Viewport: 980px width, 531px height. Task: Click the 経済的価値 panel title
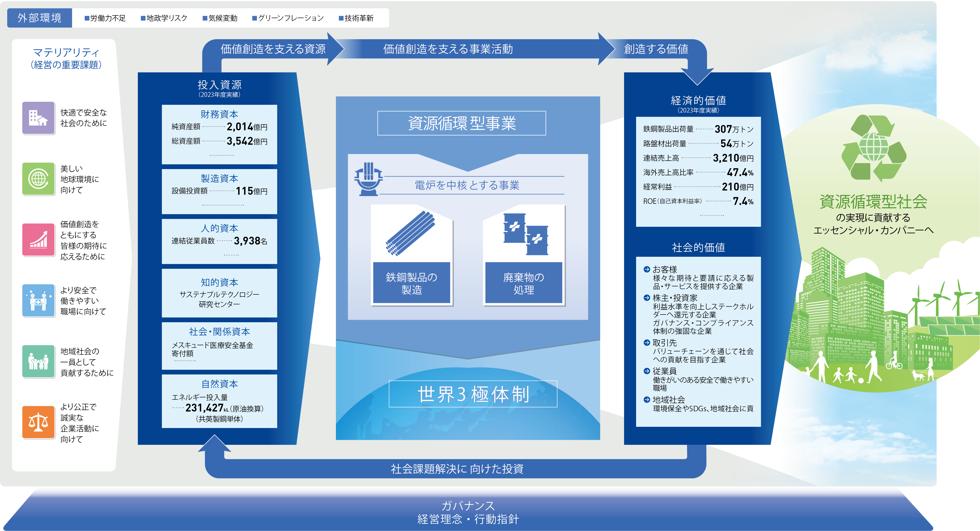click(699, 100)
